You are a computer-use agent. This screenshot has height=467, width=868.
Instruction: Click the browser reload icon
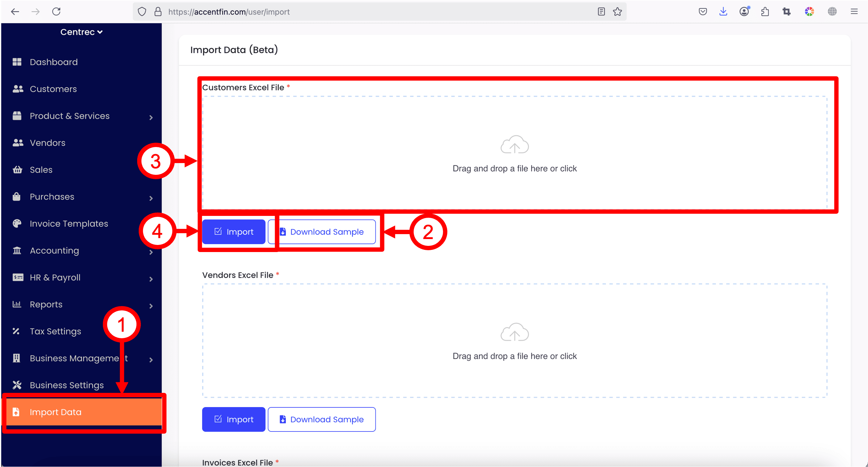[56, 12]
